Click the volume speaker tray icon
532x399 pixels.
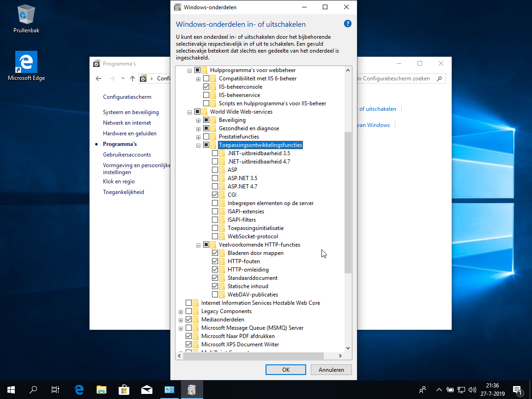(x=472, y=390)
